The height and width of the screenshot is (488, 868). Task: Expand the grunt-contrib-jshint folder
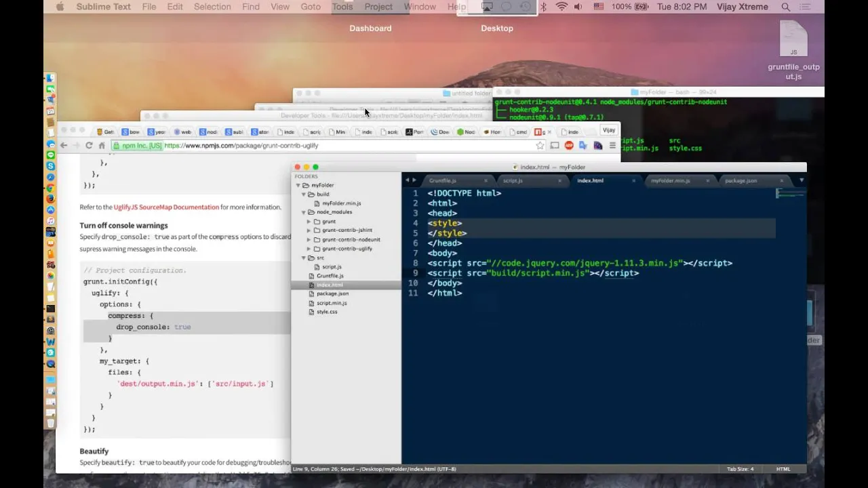coord(309,230)
